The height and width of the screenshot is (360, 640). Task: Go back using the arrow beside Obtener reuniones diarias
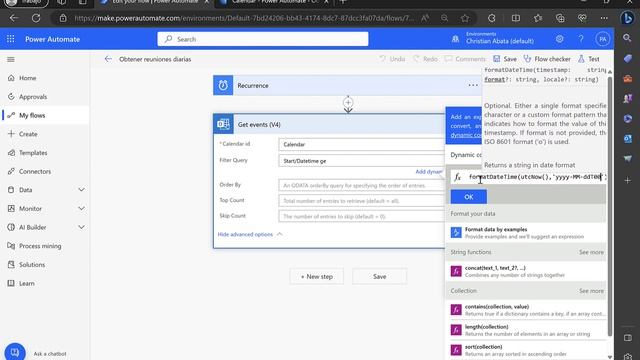108,59
